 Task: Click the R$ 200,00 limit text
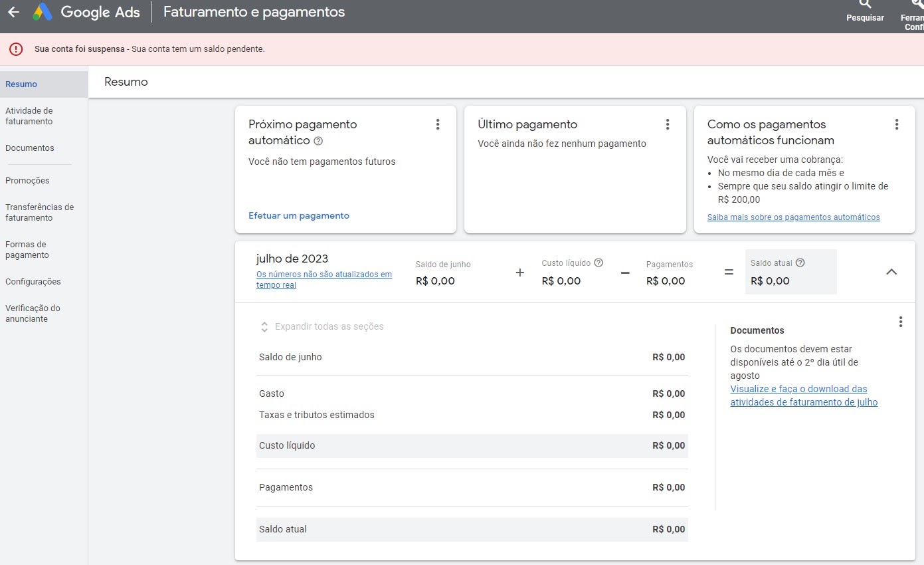coord(739,199)
